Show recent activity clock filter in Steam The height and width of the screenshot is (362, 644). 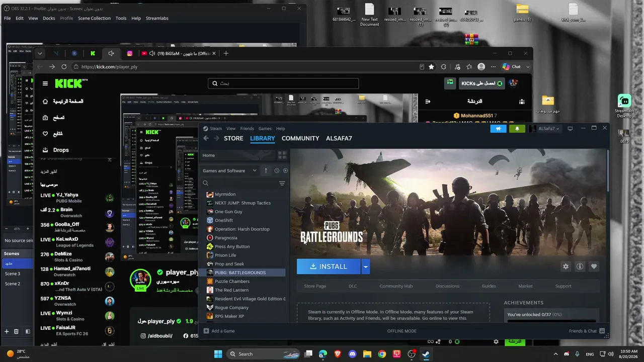277,170
